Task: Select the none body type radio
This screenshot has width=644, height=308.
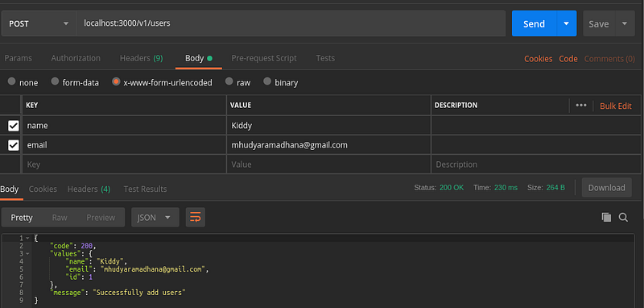Action: tap(11, 81)
